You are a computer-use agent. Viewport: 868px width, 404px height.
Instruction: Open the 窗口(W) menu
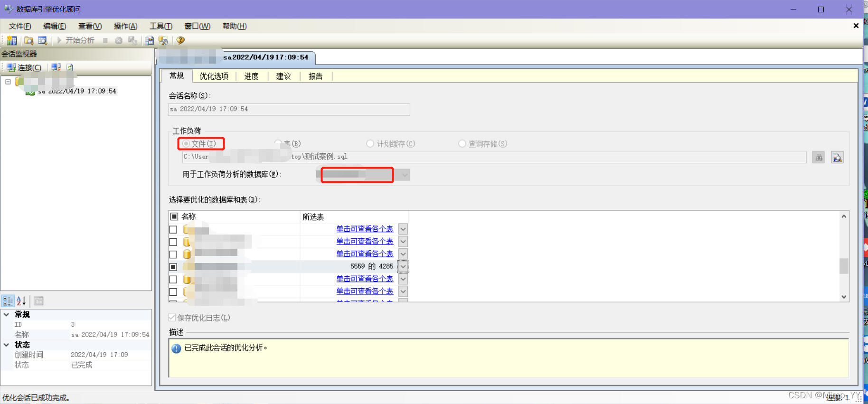click(x=197, y=26)
